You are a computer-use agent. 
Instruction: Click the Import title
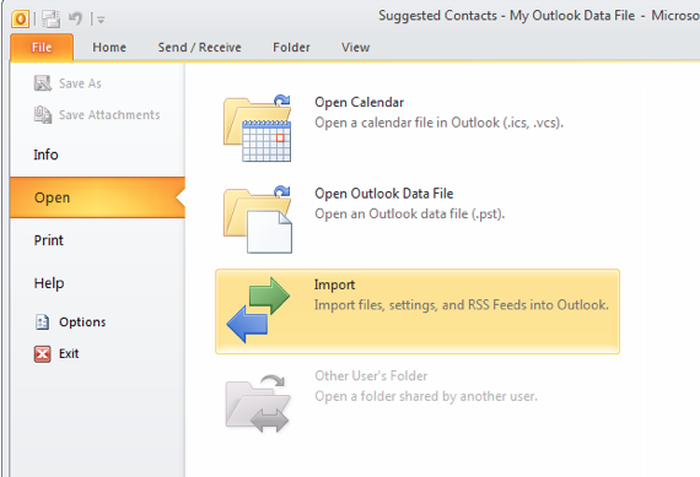click(335, 285)
